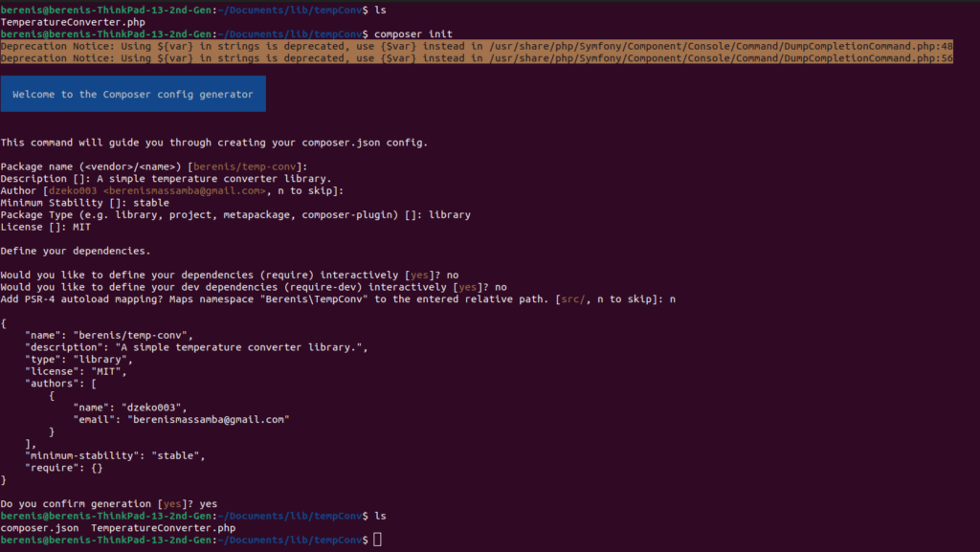Select the 'composer init' command text
Viewport: 980px width, 552px height.
413,34
